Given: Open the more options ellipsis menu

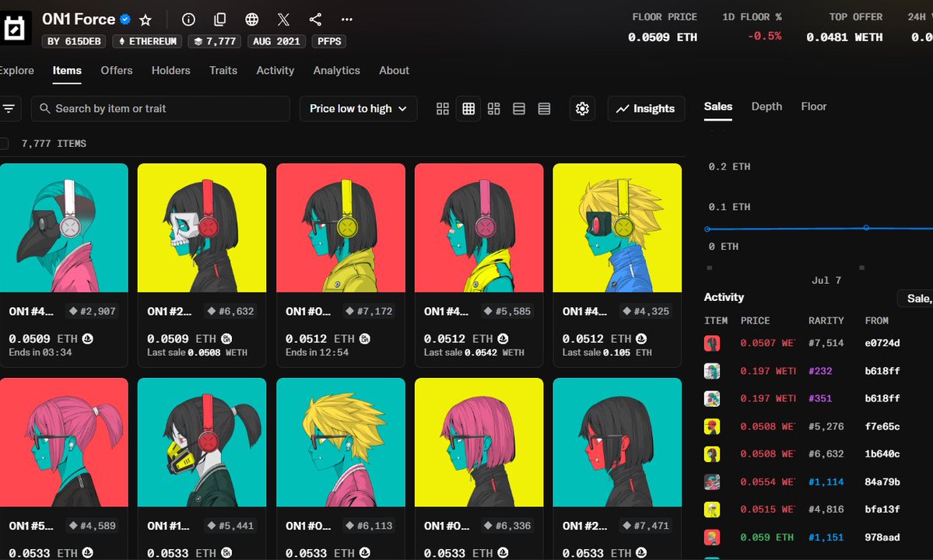Looking at the screenshot, I should (347, 19).
